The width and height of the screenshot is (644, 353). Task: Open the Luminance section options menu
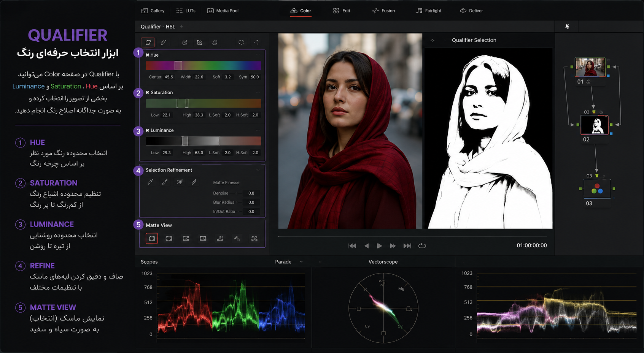[258, 130]
